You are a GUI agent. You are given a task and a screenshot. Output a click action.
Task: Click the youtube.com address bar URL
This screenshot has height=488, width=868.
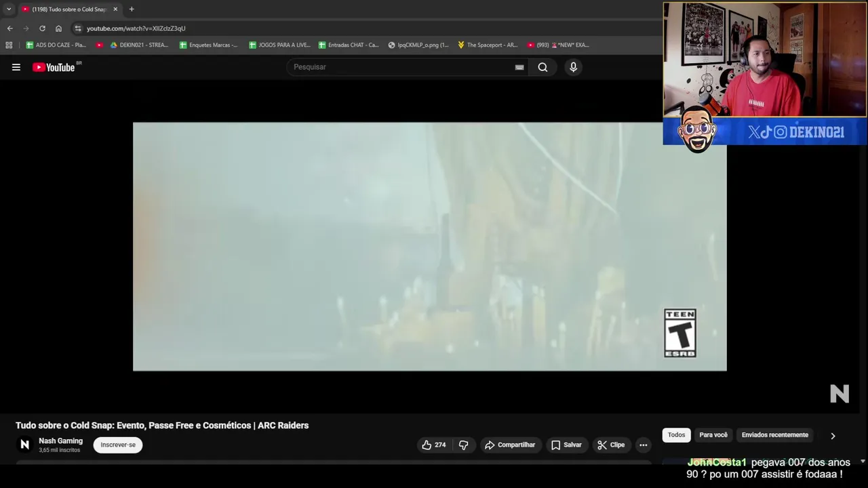coord(136,28)
